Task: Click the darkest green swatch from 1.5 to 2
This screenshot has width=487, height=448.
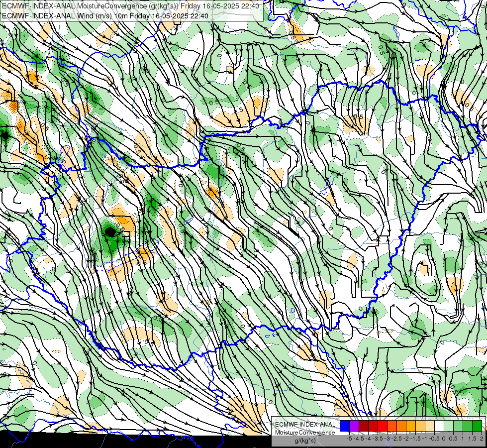Action: (x=477, y=426)
